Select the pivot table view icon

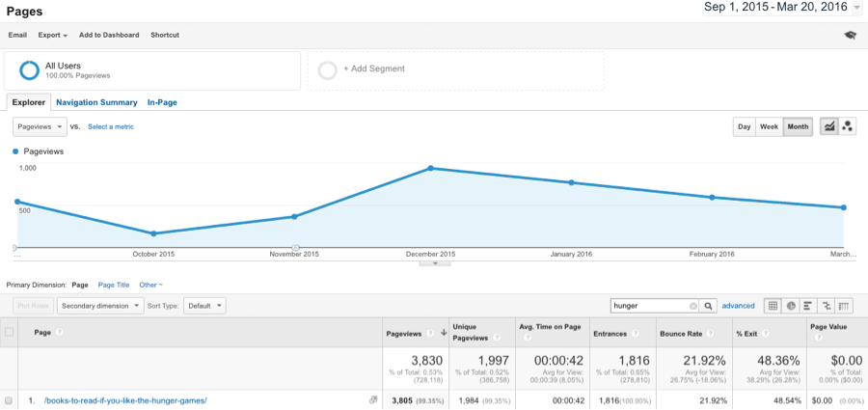pyautogui.click(x=844, y=306)
